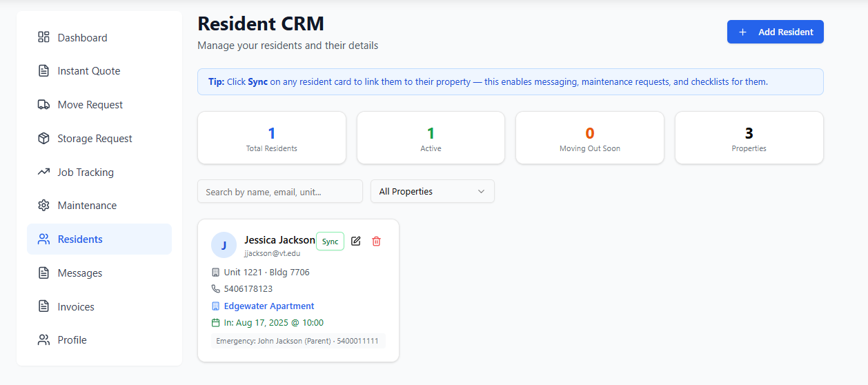Click the Total Residents stat card

pos(272,138)
